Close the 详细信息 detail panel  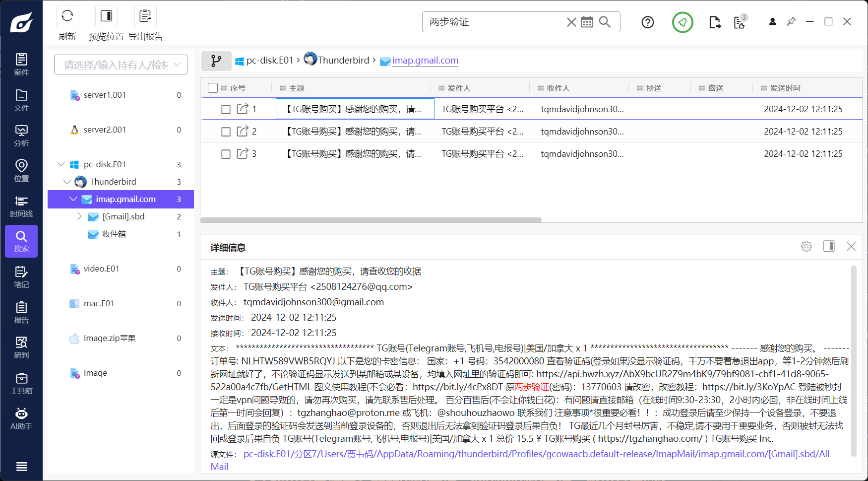pos(851,246)
